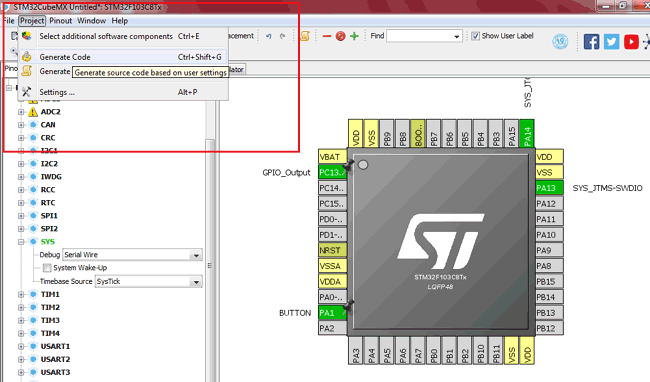650x382 pixels.
Task: Click pin PC13 on the chip
Action: [332, 172]
